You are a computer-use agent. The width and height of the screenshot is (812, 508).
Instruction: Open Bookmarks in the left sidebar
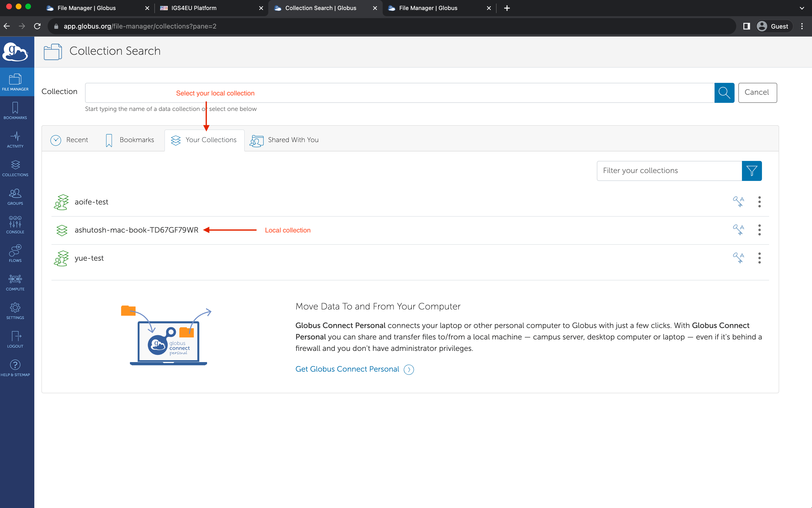pos(15,111)
